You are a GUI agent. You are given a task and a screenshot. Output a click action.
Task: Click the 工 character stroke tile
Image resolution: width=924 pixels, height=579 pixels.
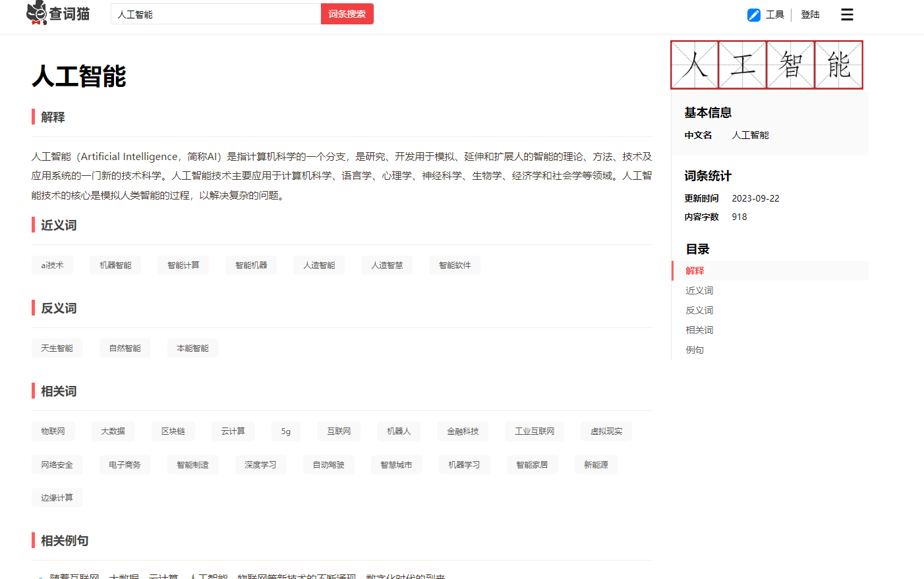click(743, 65)
